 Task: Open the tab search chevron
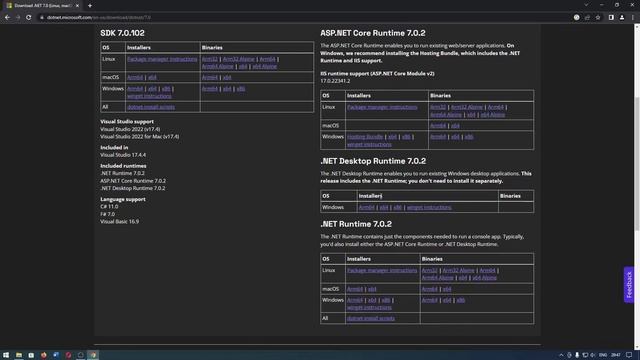(x=586, y=5)
